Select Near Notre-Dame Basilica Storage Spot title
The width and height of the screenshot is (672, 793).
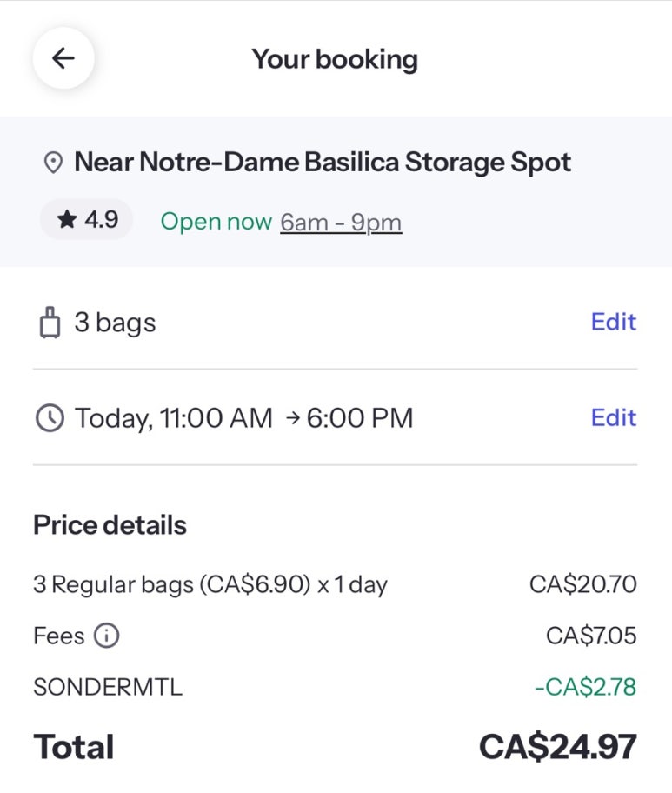click(323, 163)
